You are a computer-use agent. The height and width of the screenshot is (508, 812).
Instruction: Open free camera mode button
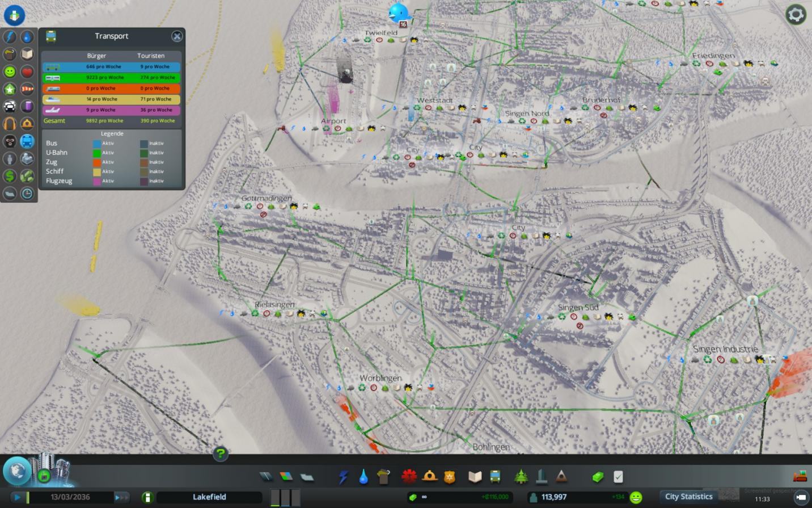pos(801,498)
